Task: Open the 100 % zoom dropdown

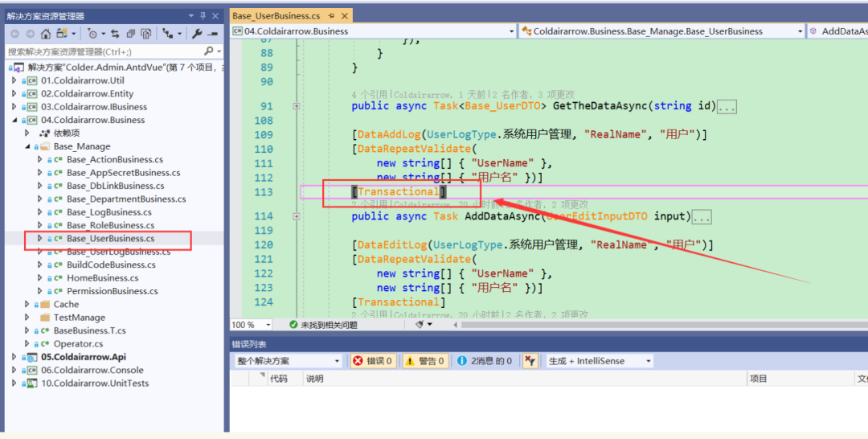Action: pos(251,324)
